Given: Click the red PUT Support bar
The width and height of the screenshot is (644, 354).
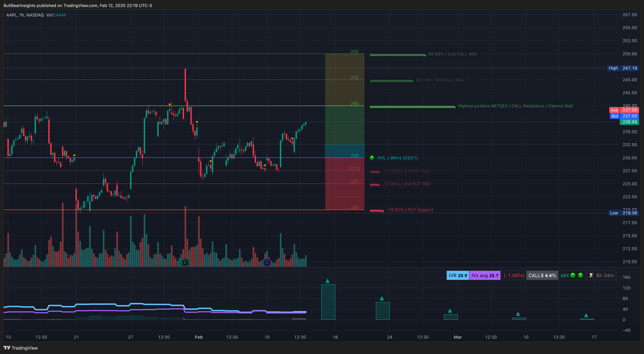Looking at the screenshot, I should click(377, 211).
